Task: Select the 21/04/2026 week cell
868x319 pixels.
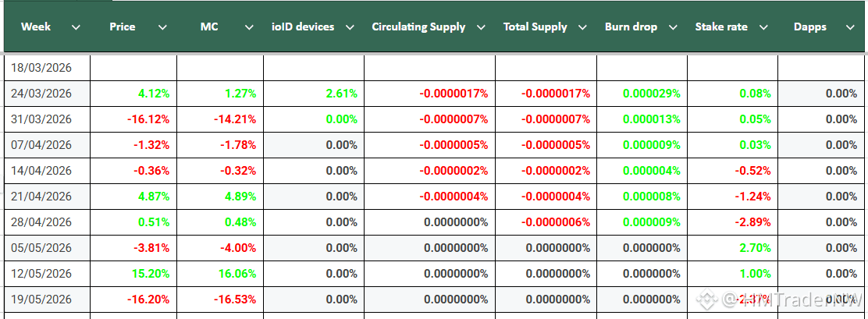Action: (x=47, y=197)
